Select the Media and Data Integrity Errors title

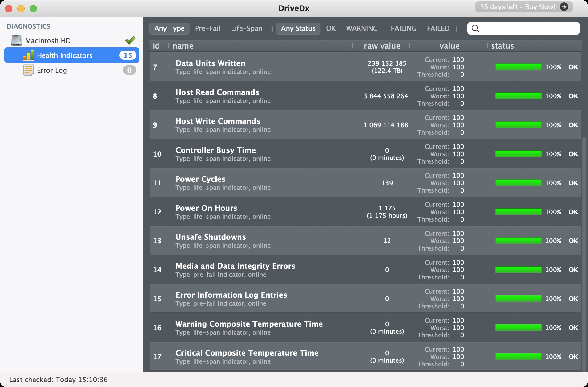point(235,266)
